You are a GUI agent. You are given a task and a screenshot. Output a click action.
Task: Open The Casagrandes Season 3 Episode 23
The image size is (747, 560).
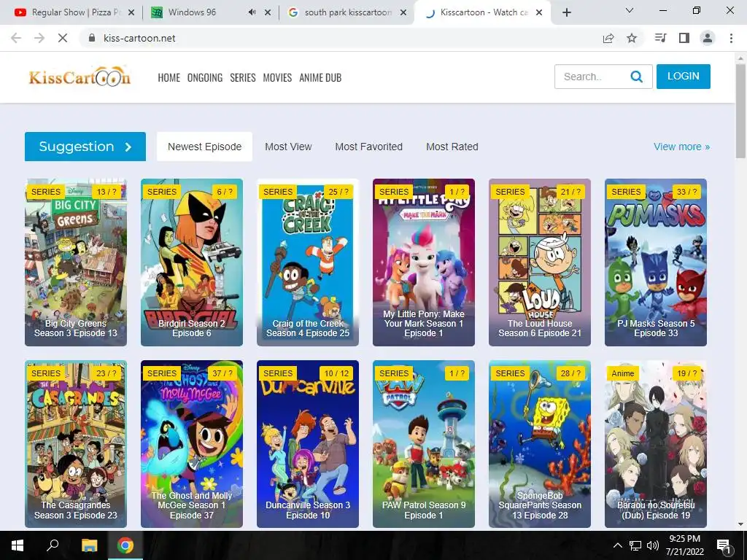(76, 444)
